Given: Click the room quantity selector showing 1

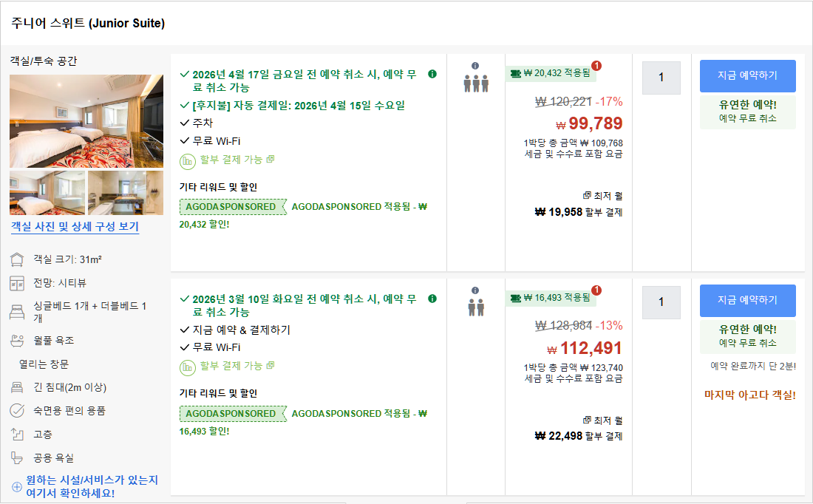Looking at the screenshot, I should coord(661,78).
